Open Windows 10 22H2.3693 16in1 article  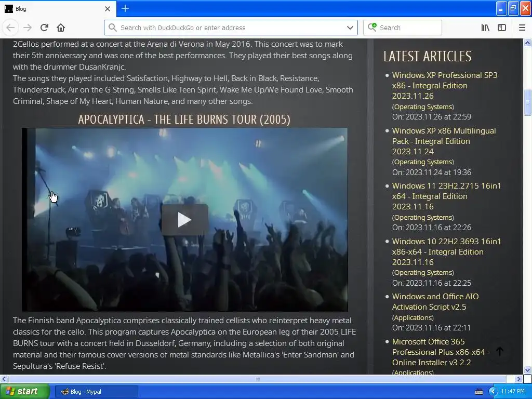[446, 252]
